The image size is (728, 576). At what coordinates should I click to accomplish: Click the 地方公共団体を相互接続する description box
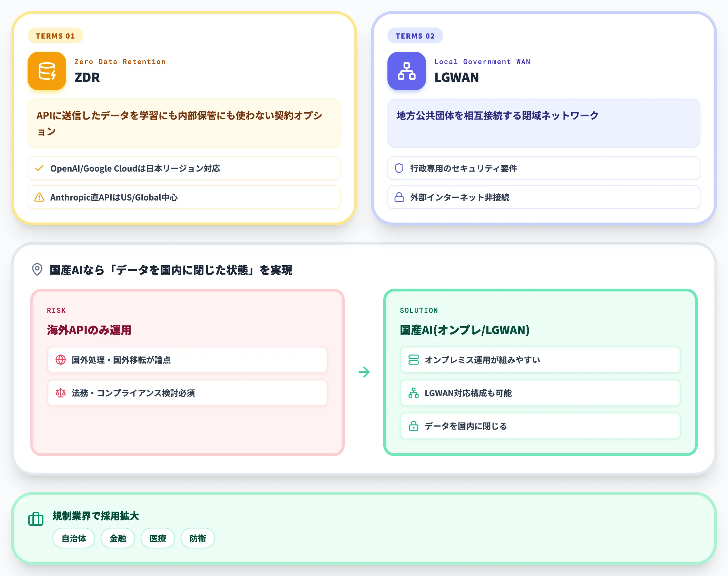click(x=544, y=123)
